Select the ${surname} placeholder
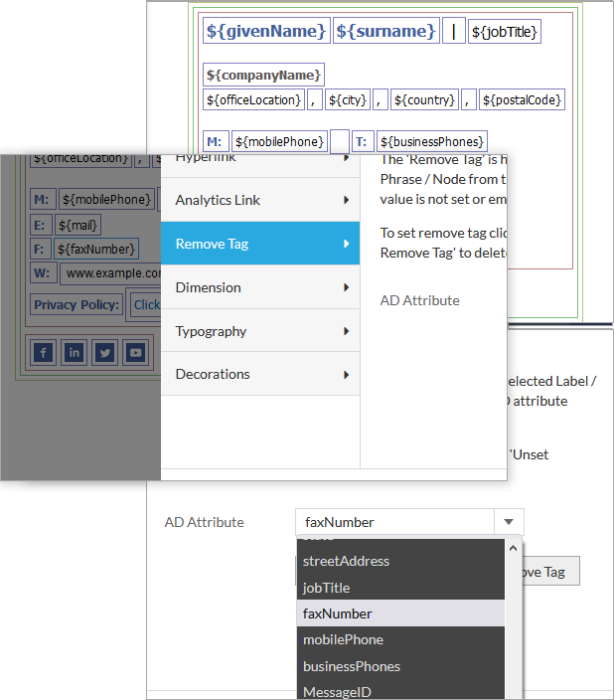Screen dimensions: 614x700 pyautogui.click(x=384, y=32)
